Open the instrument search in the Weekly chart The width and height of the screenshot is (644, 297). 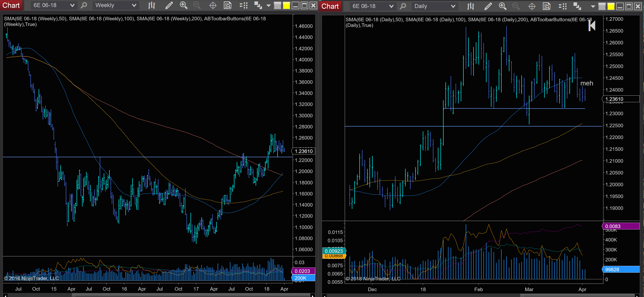tap(84, 5)
